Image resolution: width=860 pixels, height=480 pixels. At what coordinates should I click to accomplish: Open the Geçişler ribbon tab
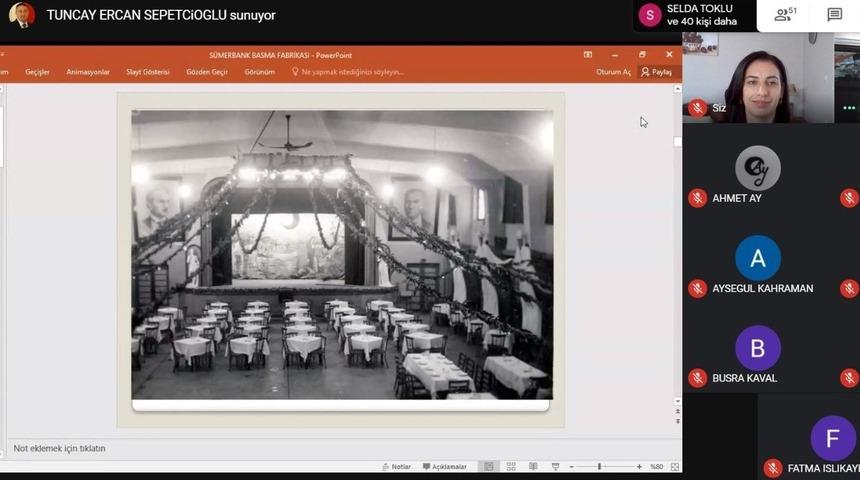coord(37,72)
